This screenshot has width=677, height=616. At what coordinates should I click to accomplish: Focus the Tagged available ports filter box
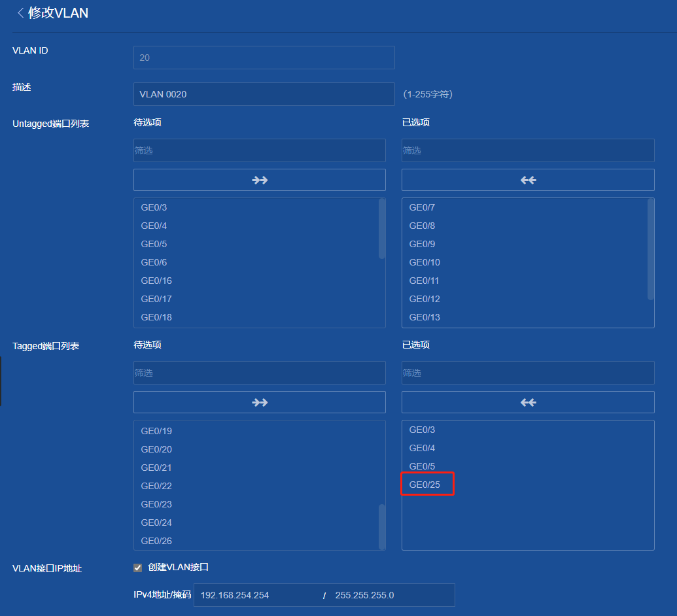point(260,373)
